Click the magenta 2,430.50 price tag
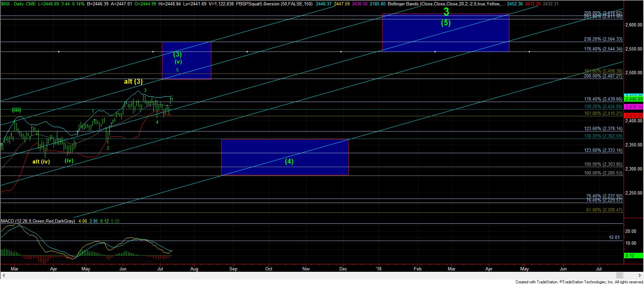 pos(633,107)
